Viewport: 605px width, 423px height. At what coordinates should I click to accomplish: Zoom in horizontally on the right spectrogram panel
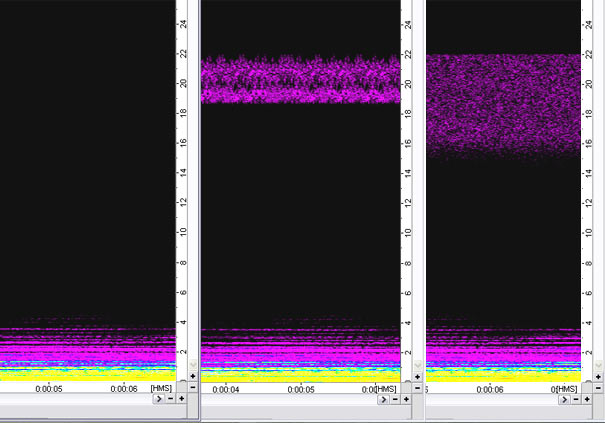pos(588,398)
